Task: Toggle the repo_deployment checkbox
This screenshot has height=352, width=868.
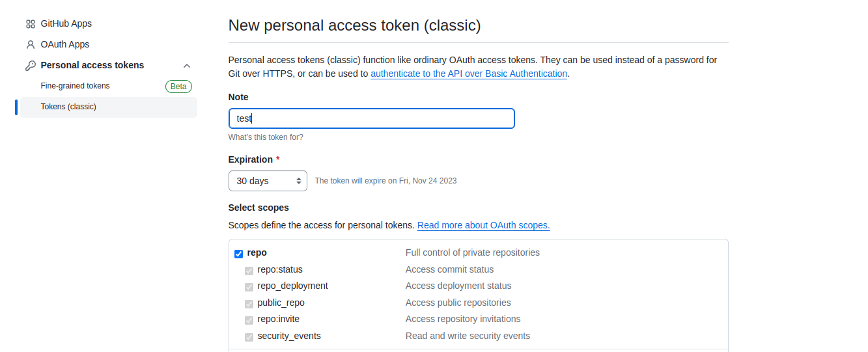Action: tap(249, 287)
